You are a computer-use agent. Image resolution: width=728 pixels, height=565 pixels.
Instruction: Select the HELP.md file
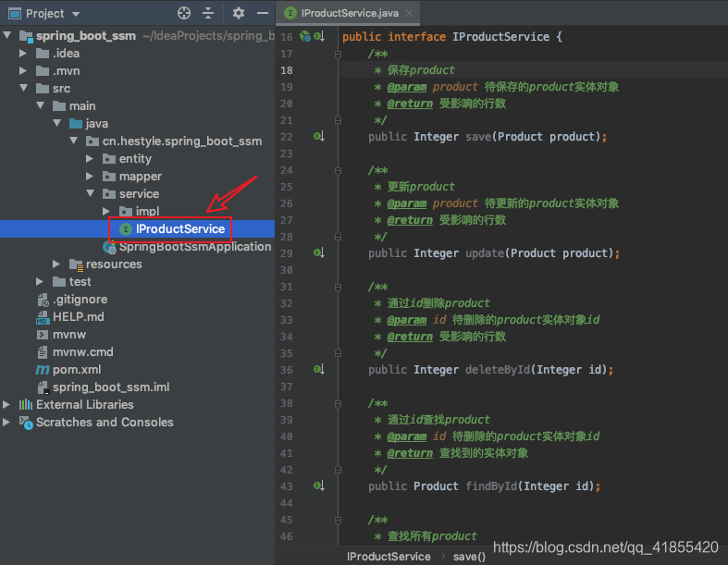(138, 316)
